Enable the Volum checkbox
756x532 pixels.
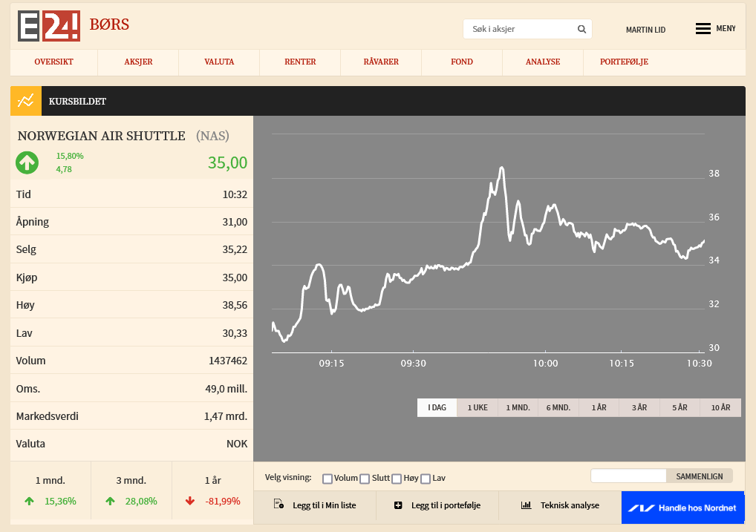[x=328, y=479]
